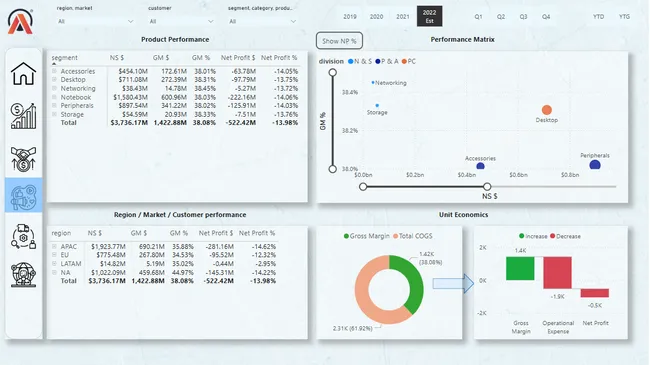Toggle the N & S division legend
Screen dimensions: 650x365
tap(360, 61)
